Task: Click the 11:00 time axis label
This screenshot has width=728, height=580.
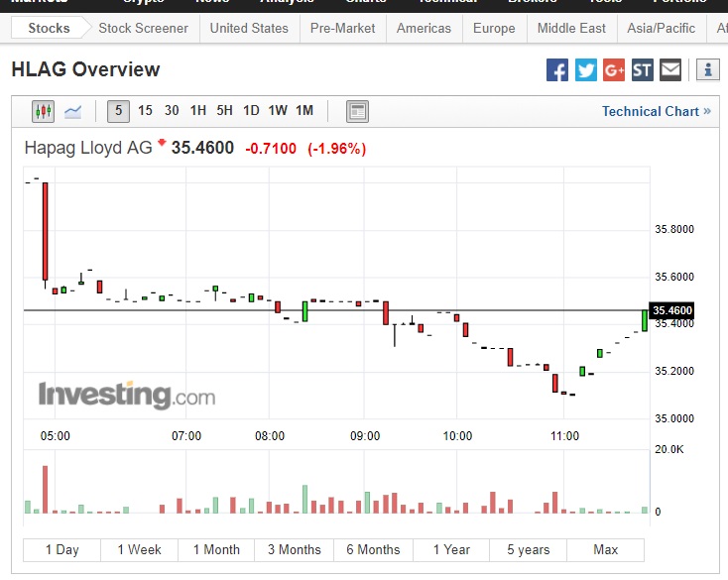Action: (x=564, y=436)
